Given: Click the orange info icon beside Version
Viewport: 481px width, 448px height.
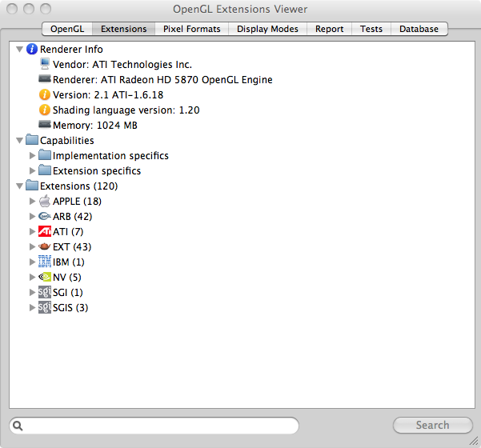Looking at the screenshot, I should pyautogui.click(x=45, y=94).
